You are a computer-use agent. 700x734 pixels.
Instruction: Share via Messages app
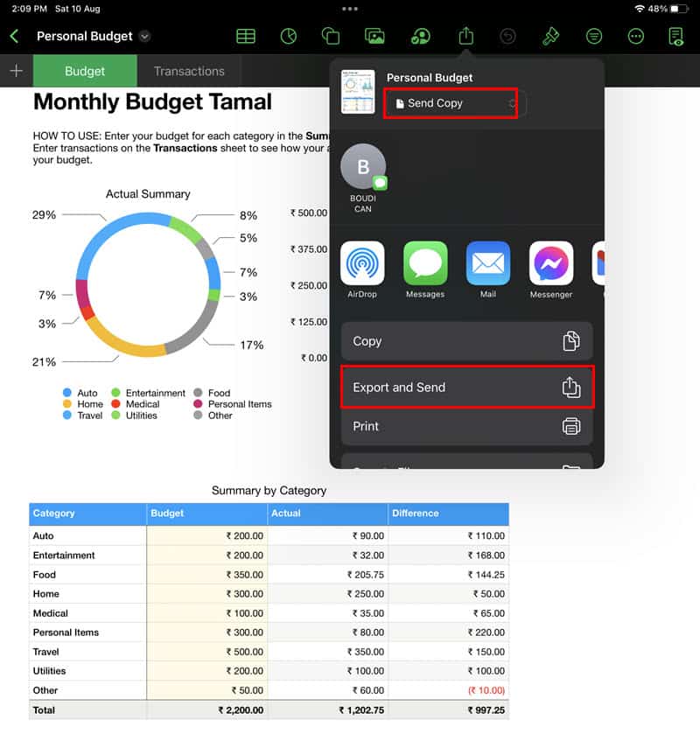tap(425, 269)
